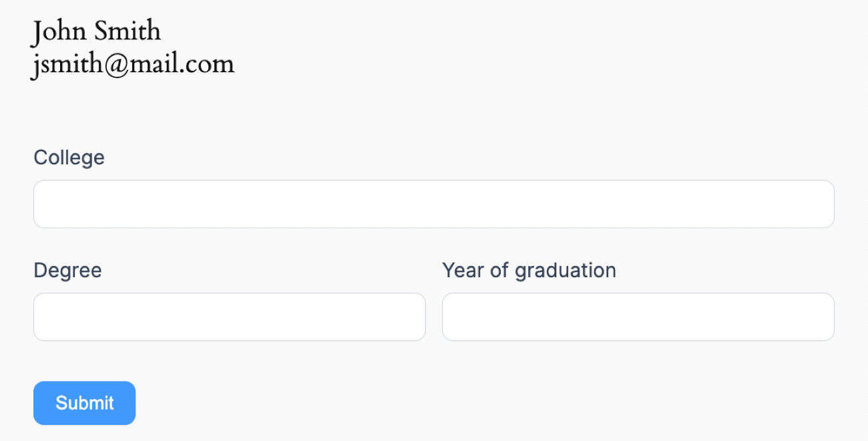Select the email address below the name
Viewport: 868px width, 441px height.
(134, 64)
